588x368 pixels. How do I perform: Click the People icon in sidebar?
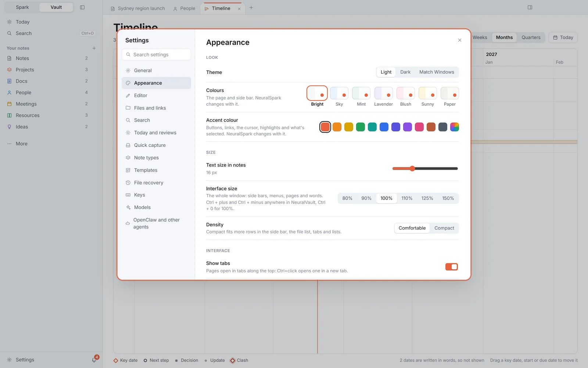(x=10, y=92)
